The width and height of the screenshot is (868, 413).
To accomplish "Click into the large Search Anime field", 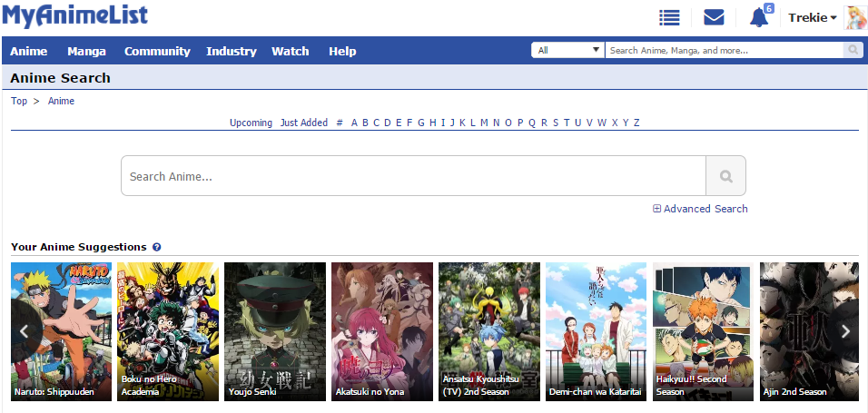I will tap(413, 176).
